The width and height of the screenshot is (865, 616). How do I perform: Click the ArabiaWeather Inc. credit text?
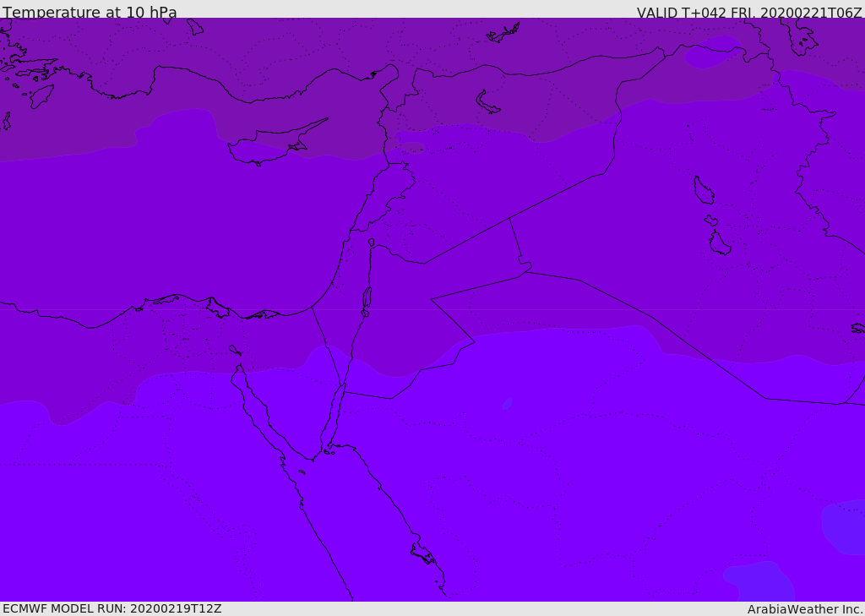coord(805,609)
